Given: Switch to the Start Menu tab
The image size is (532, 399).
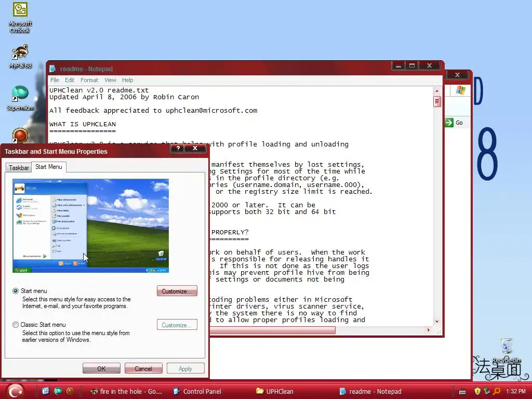Looking at the screenshot, I should click(x=48, y=167).
